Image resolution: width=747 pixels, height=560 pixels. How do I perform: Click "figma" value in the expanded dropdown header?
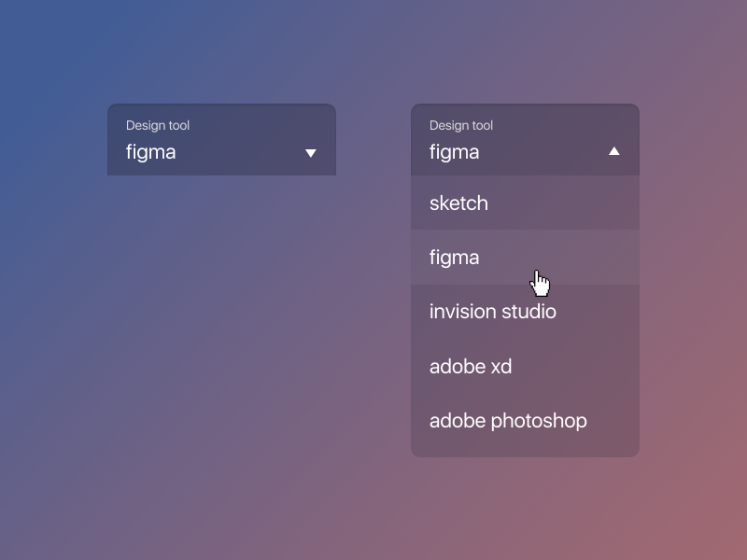(455, 152)
